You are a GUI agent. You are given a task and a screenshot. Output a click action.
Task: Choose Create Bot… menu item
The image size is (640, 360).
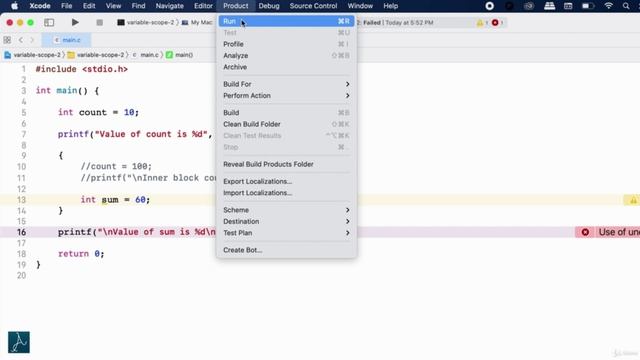point(286,250)
